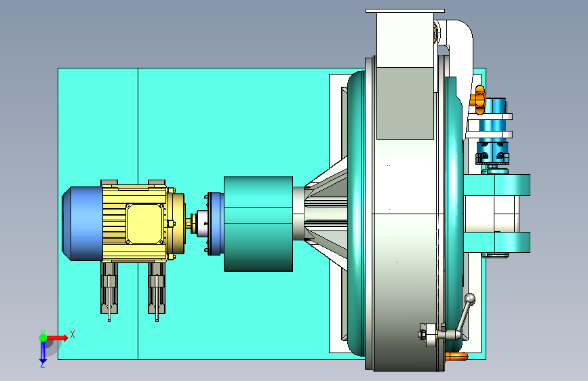Select the grey fan casing center band
This screenshot has height=381, width=588.
pyautogui.click(x=405, y=255)
